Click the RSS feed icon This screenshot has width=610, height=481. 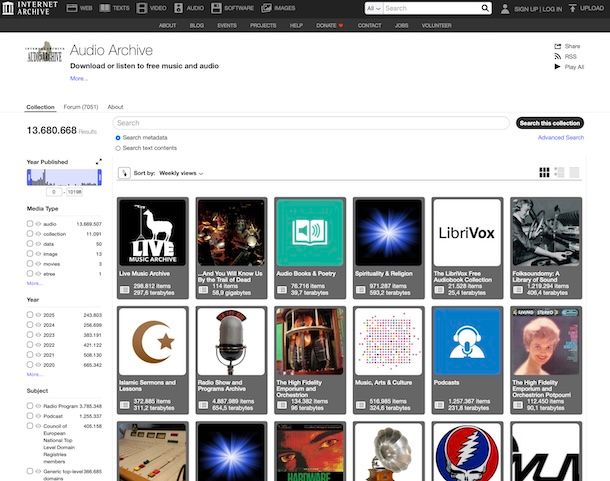pos(557,56)
